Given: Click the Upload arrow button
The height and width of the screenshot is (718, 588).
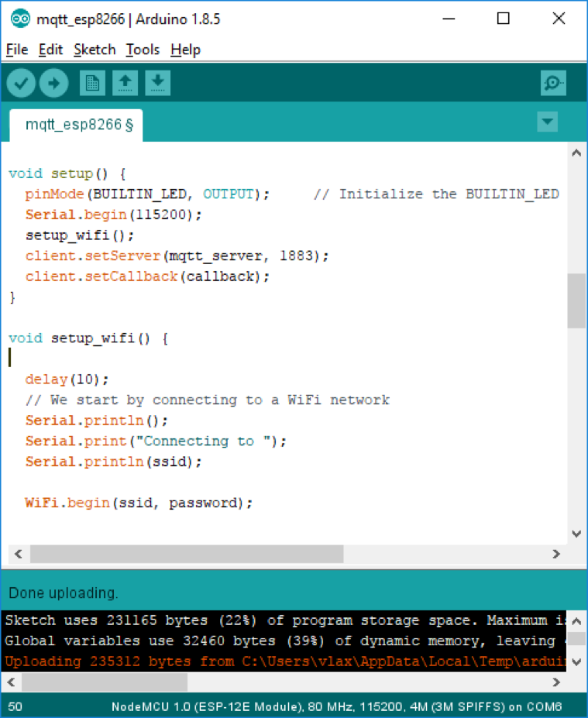Looking at the screenshot, I should click(x=53, y=83).
